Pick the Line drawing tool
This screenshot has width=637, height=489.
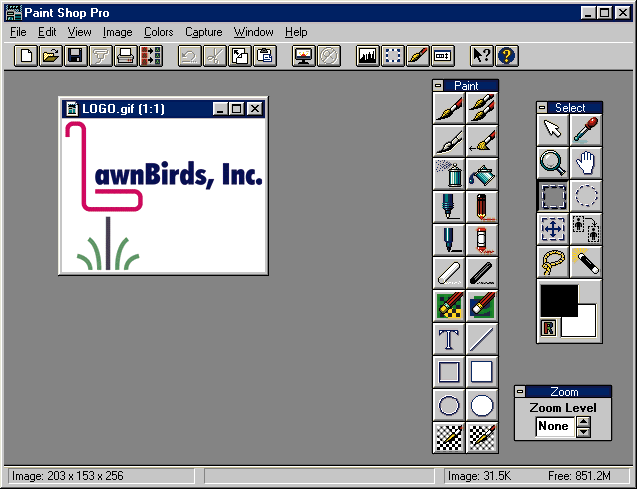pos(482,338)
